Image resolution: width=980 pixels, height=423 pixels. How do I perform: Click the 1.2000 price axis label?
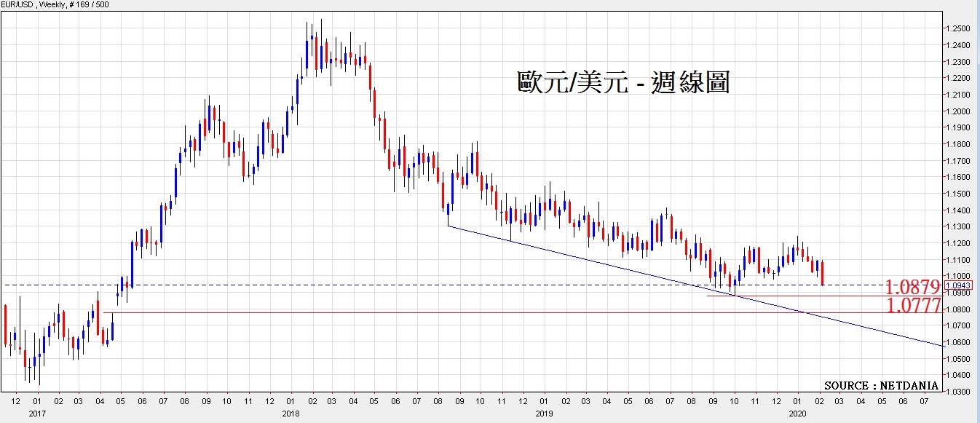tap(959, 111)
